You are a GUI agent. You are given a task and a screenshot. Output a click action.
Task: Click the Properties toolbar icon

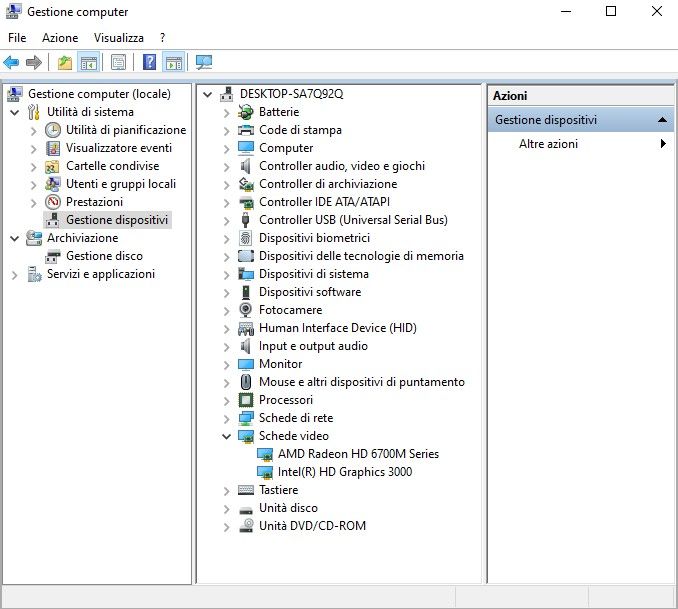coord(118,62)
